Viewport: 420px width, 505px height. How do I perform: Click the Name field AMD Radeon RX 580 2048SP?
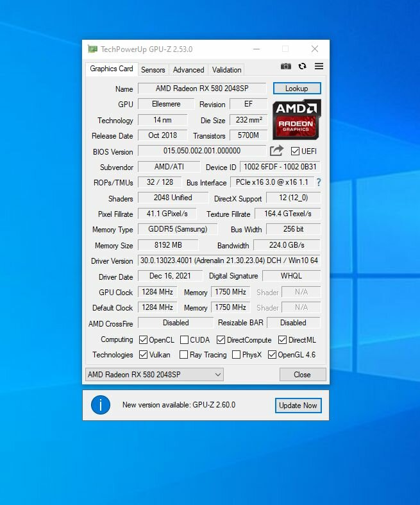(x=202, y=89)
